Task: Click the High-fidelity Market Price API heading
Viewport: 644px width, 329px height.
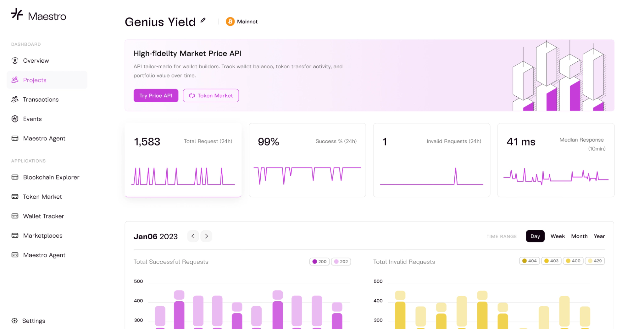Action: 187,53
